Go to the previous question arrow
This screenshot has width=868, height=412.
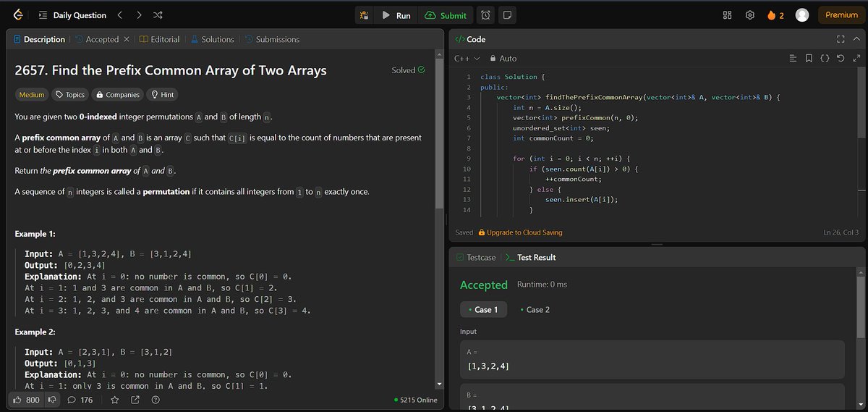[120, 15]
